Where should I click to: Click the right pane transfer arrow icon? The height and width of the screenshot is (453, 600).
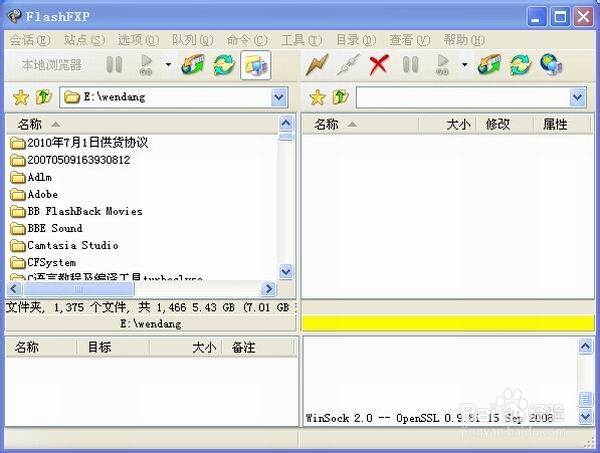tap(489, 64)
